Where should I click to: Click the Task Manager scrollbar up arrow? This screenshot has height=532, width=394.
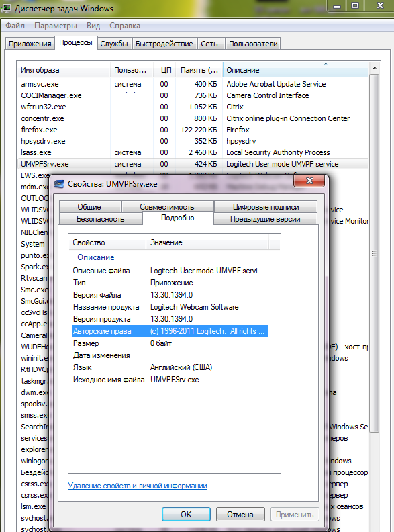click(375, 69)
